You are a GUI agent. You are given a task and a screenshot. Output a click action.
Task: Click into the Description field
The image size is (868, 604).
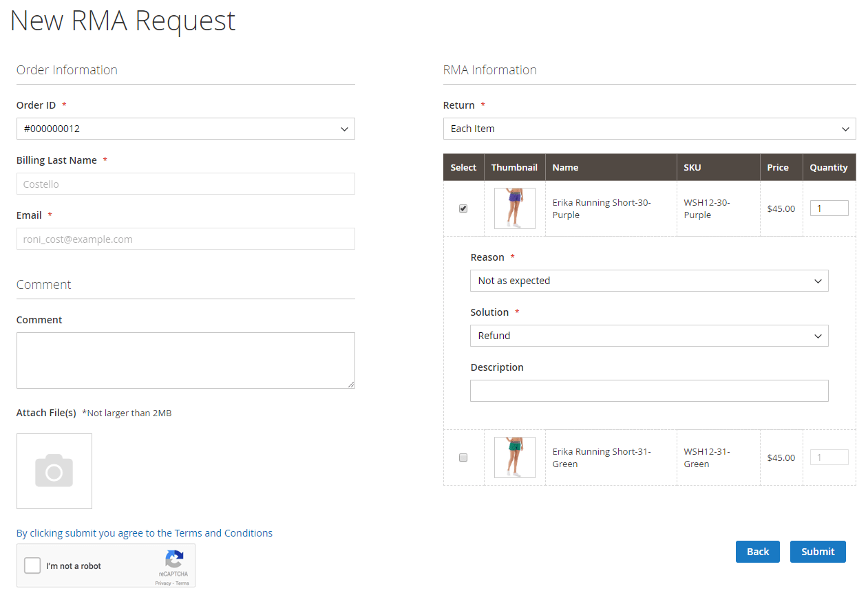point(649,391)
